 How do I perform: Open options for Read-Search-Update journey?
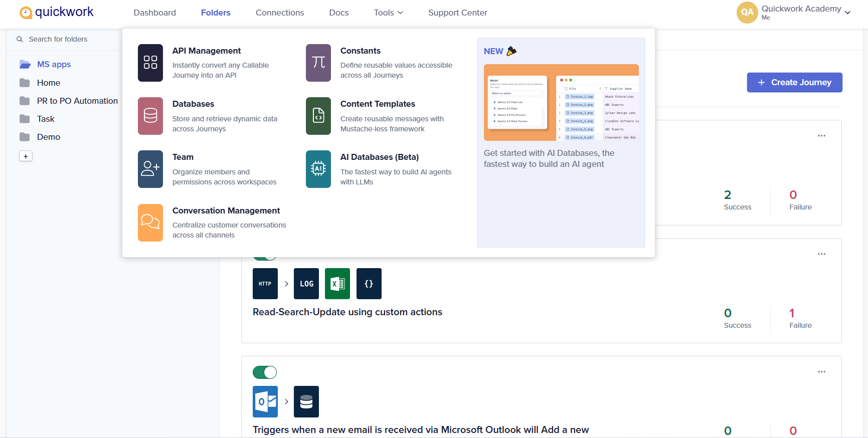(821, 254)
